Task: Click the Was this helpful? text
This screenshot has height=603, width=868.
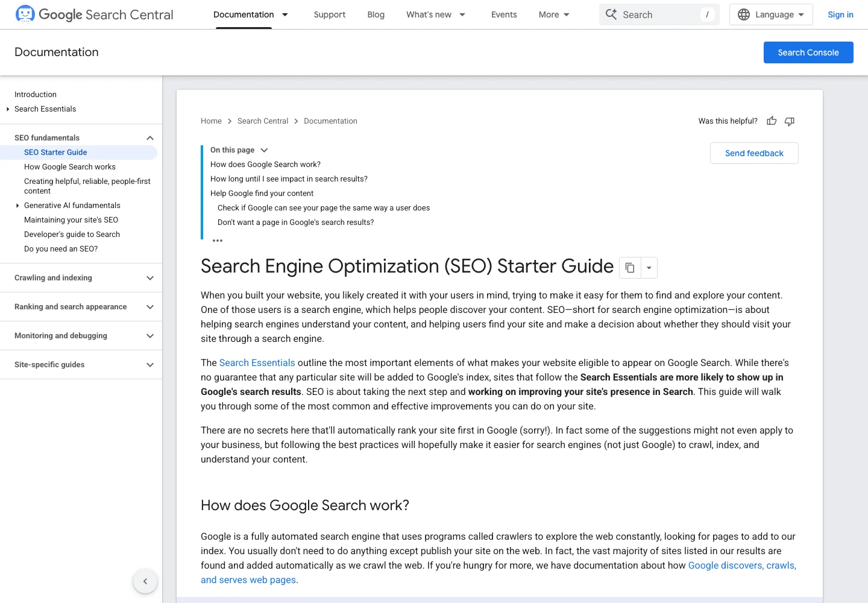Action: 728,121
